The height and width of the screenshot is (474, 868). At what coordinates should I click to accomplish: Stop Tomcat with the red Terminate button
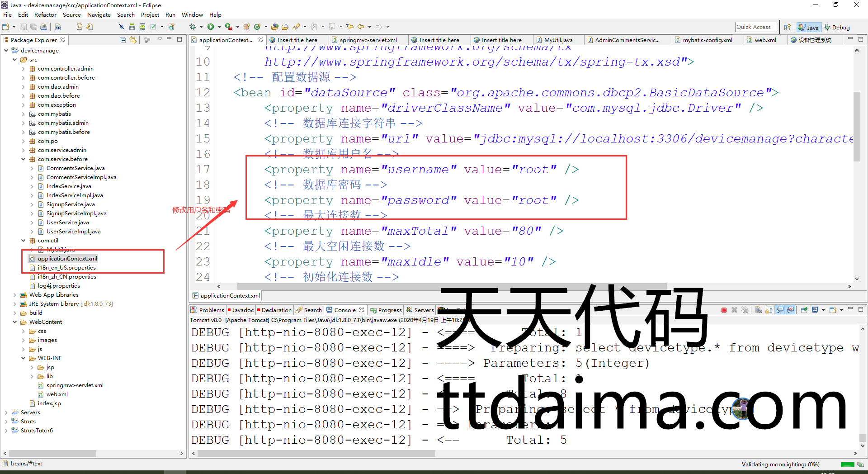coord(724,310)
